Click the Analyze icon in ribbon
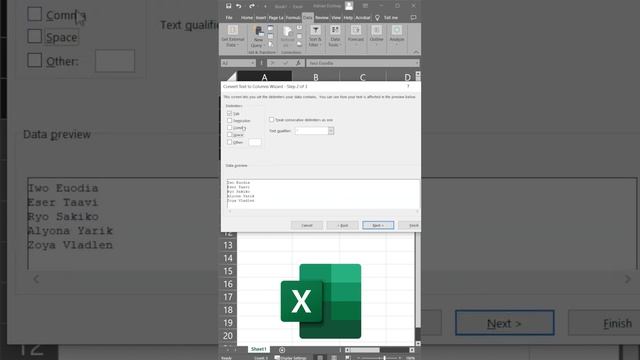The image size is (640, 360). click(397, 30)
